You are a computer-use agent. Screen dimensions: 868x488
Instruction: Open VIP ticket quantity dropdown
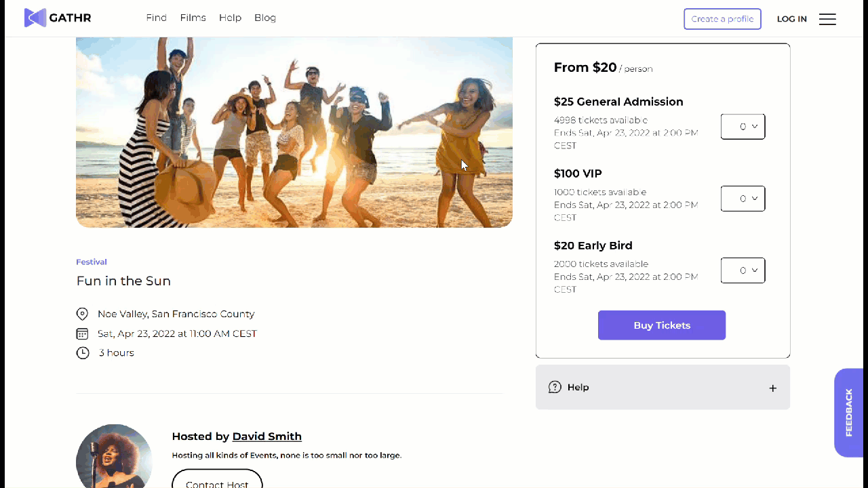[x=743, y=199]
